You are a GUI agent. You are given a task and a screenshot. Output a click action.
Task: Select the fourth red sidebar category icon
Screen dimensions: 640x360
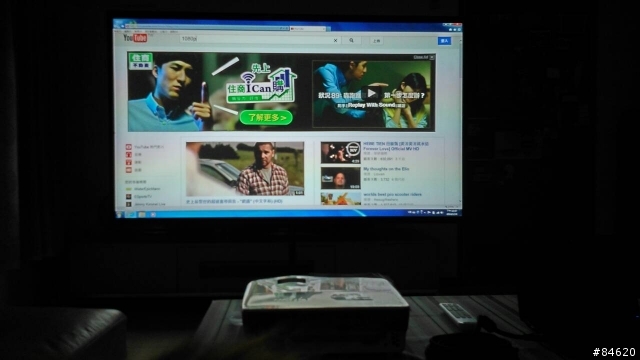129,170
